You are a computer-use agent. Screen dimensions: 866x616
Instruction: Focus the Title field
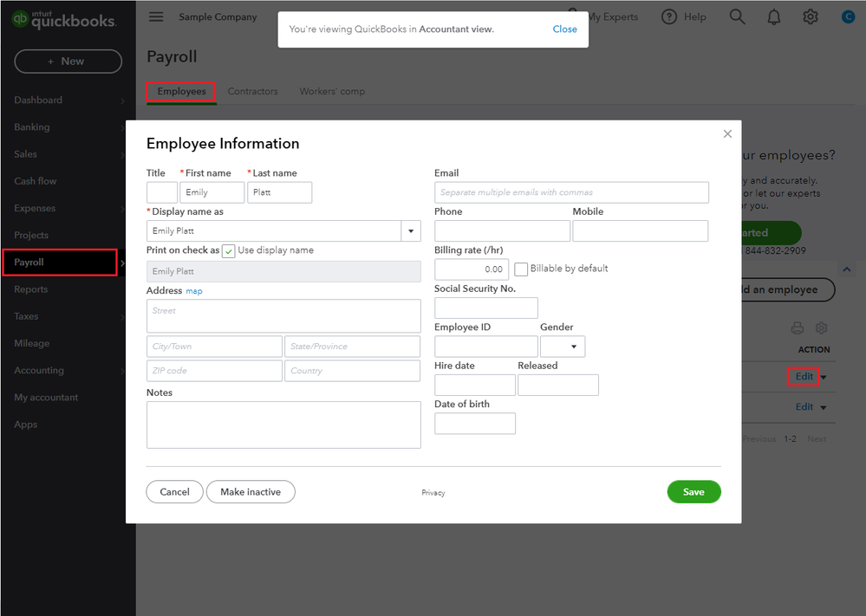point(162,192)
